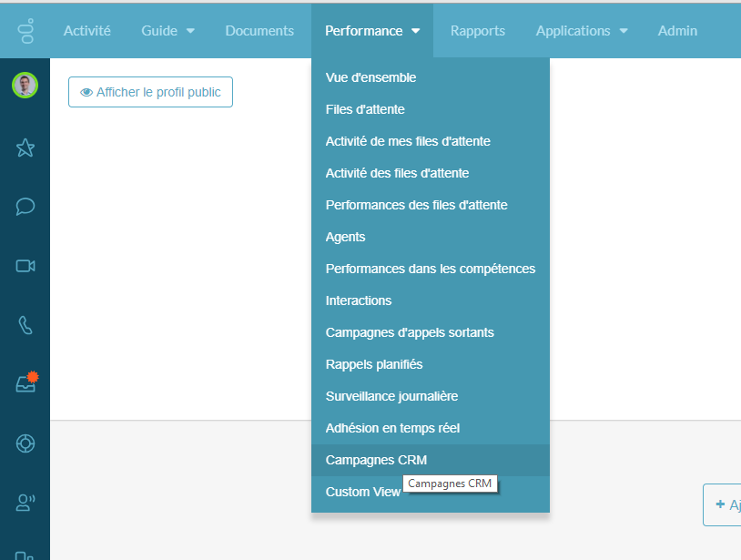Open the user avatar profile

(x=25, y=86)
